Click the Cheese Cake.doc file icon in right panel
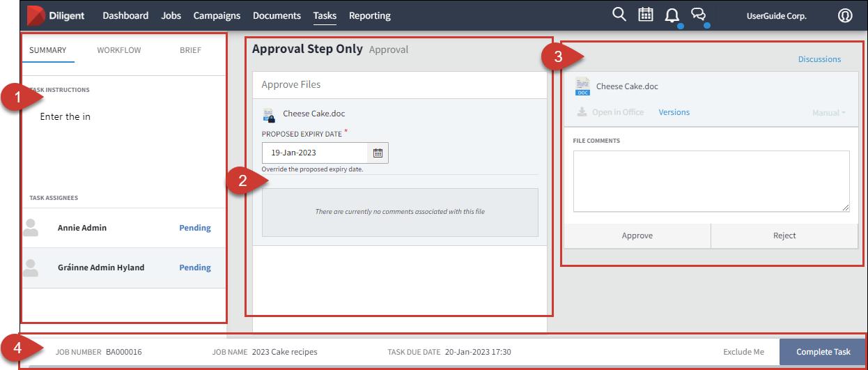Image resolution: width=868 pixels, height=370 pixels. coord(582,87)
